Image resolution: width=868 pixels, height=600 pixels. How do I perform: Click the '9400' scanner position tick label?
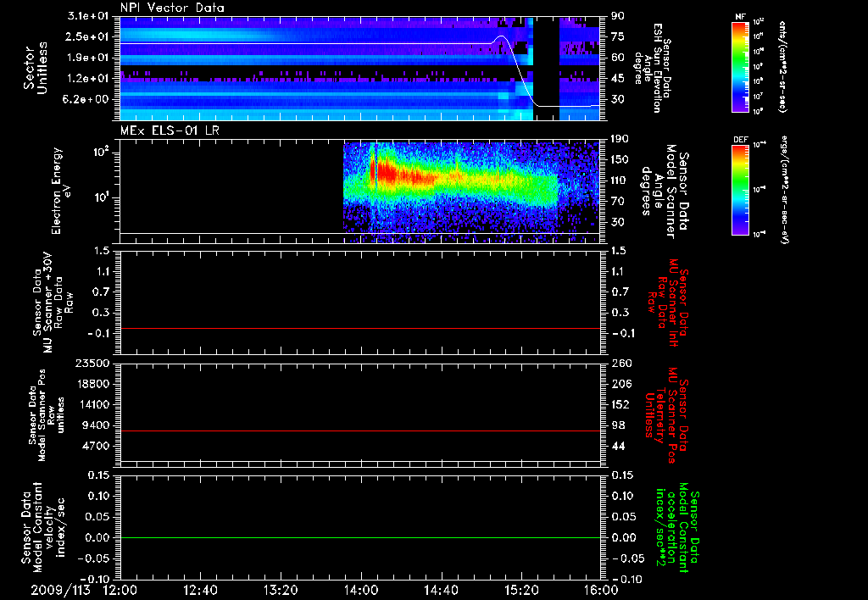tap(95, 425)
